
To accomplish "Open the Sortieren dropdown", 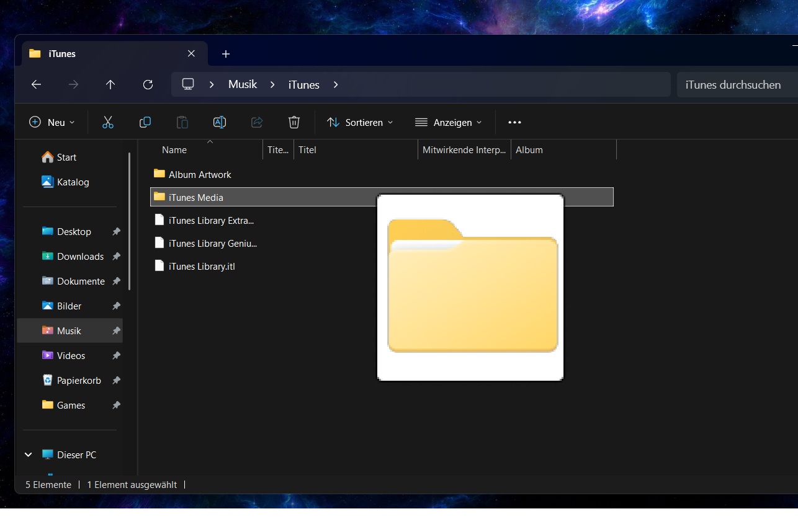I will [x=360, y=122].
